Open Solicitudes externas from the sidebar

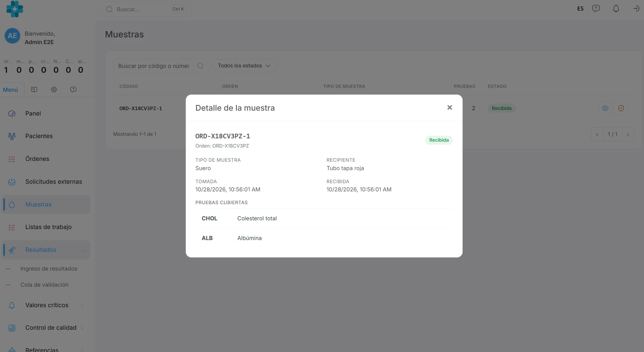click(x=46, y=182)
